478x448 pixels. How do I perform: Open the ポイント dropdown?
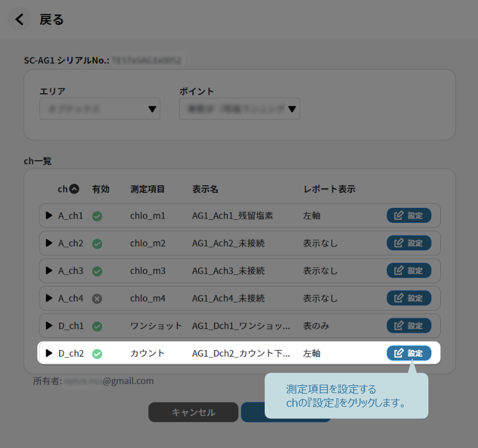click(240, 109)
